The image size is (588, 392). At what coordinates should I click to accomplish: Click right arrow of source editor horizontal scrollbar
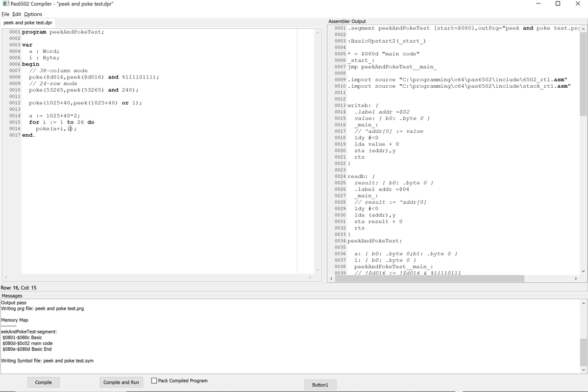[x=310, y=278]
